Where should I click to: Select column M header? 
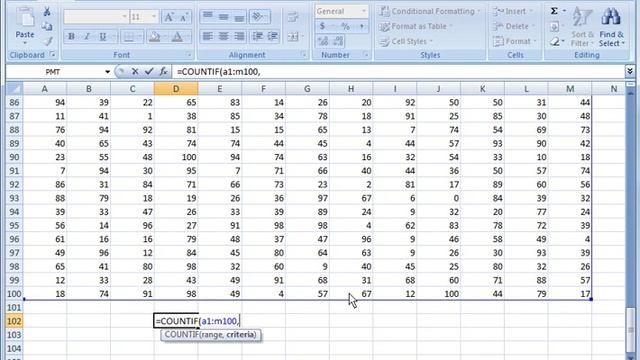[570, 89]
